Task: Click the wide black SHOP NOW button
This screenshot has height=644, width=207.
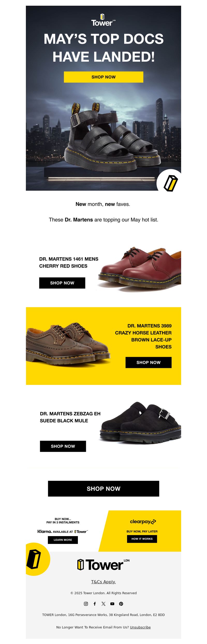Action: pyautogui.click(x=103, y=489)
